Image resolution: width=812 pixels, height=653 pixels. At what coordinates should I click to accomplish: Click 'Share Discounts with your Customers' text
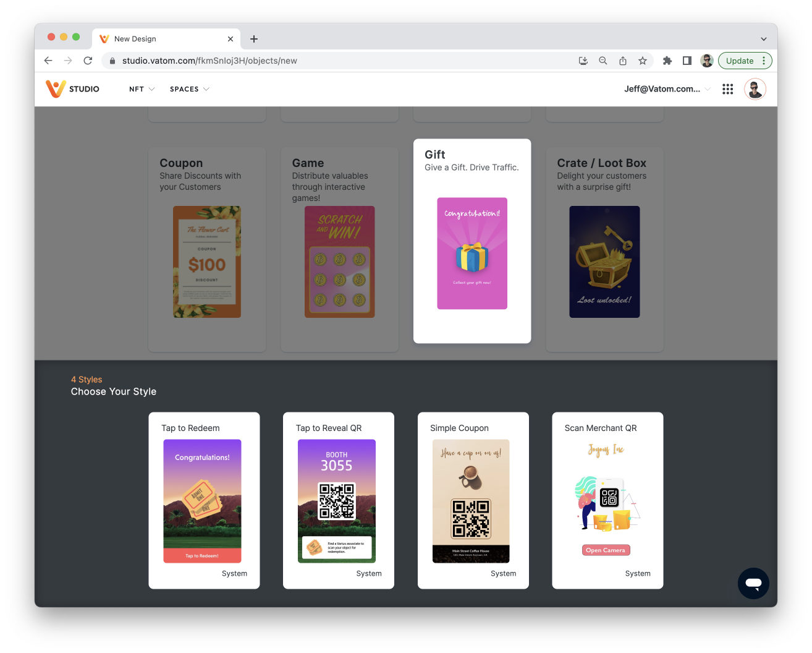pos(200,181)
